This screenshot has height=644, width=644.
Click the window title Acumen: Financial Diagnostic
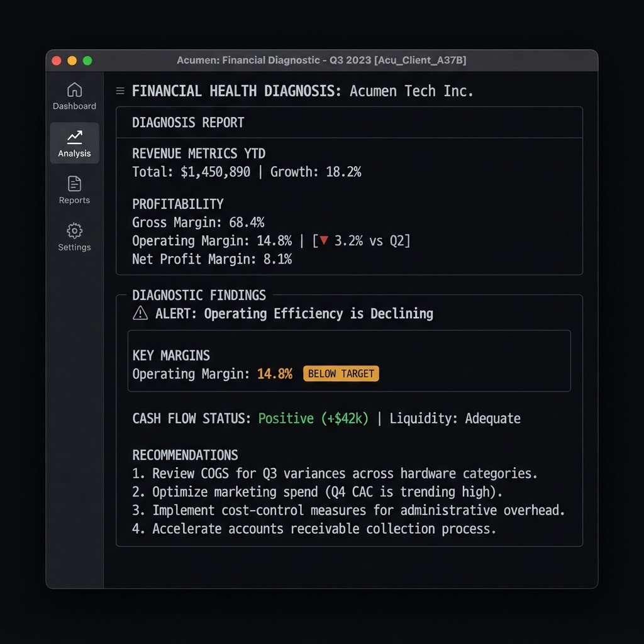[321, 60]
